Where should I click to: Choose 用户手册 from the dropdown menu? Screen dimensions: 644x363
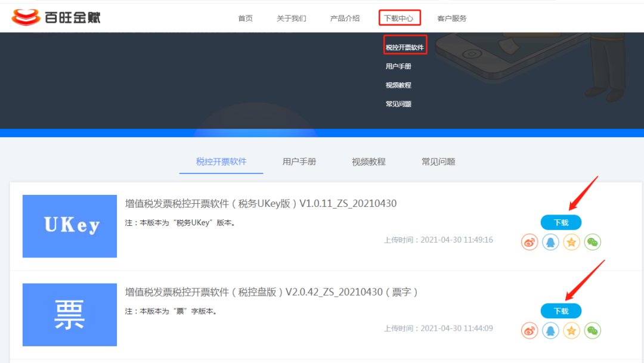point(398,66)
